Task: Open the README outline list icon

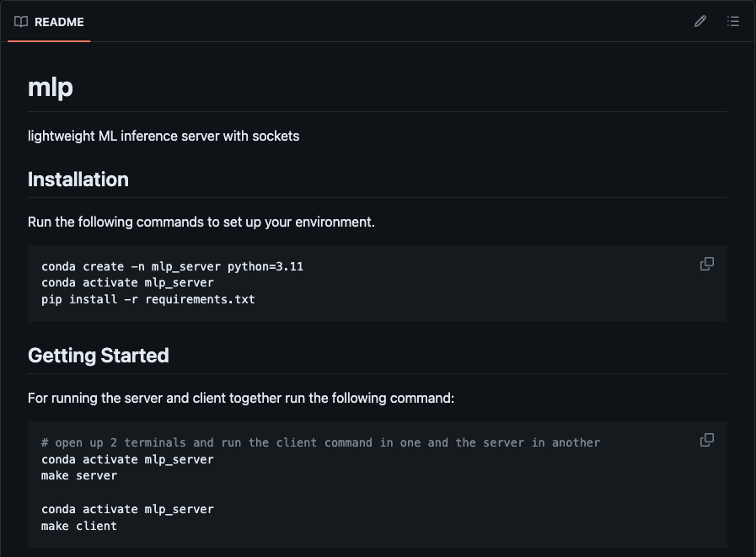Action: 733,21
